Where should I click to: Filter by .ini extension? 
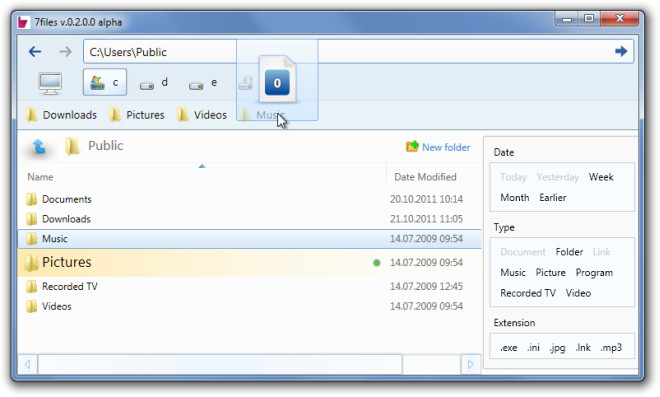533,348
